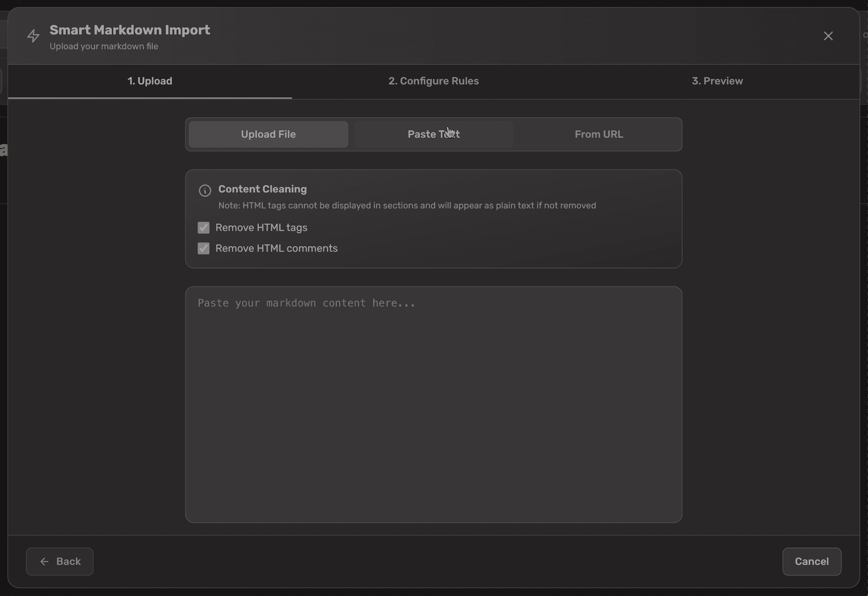868x596 pixels.
Task: Click the lightning bolt icon in the dialog header
Action: [33, 36]
